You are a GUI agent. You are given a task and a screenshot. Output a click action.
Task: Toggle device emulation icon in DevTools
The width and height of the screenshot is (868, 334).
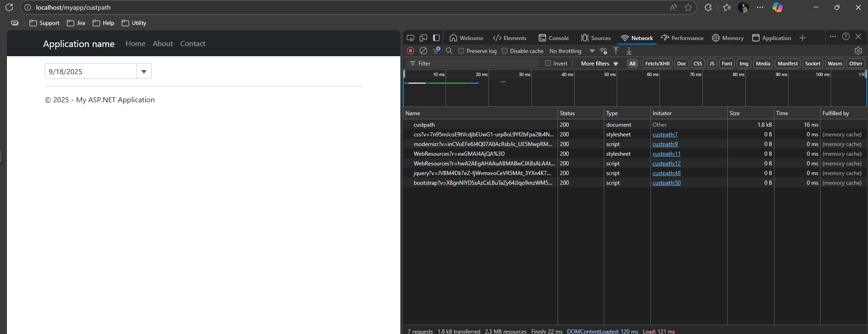tap(423, 38)
